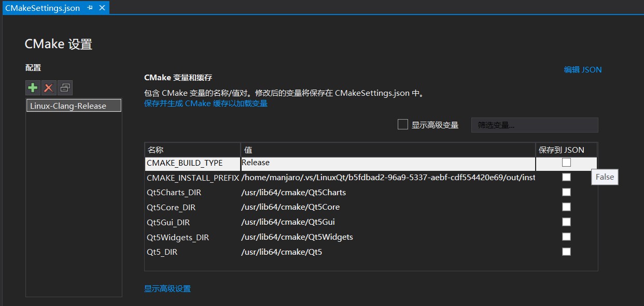
Task: Open 编辑 JSON link
Action: (x=583, y=69)
